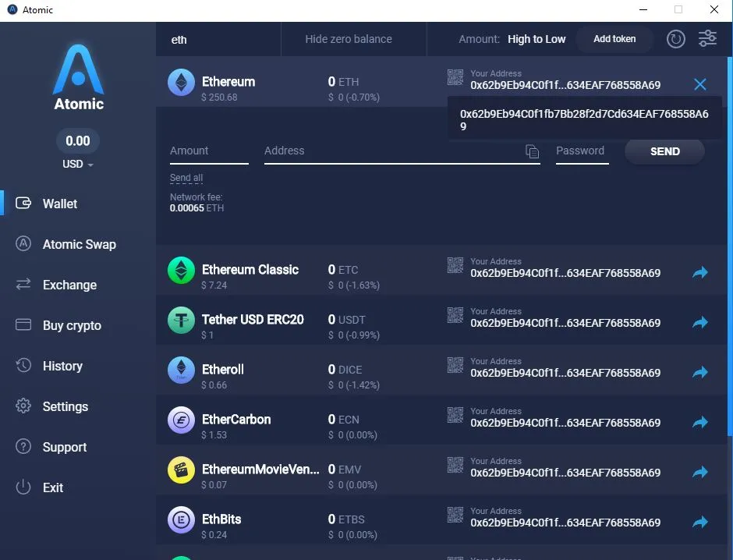
Task: Show QR code for Tether USD ERC20
Action: 455,316
